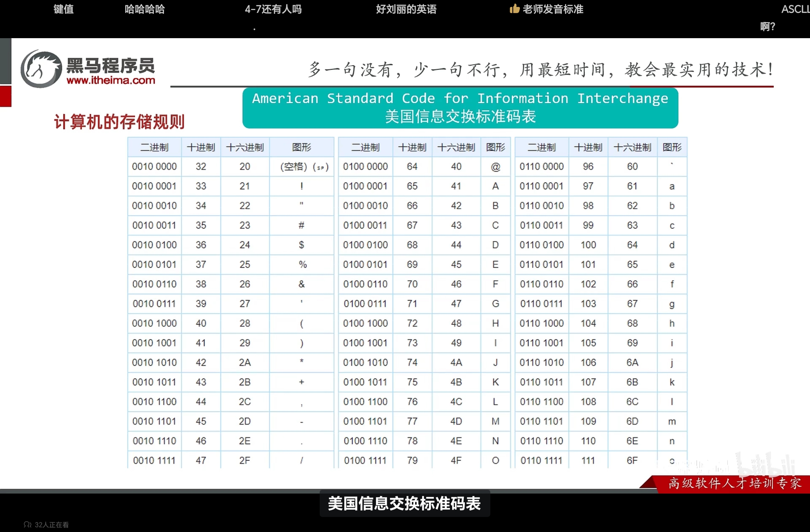Click the # symbol in the table
This screenshot has width=810, height=532.
click(301, 225)
